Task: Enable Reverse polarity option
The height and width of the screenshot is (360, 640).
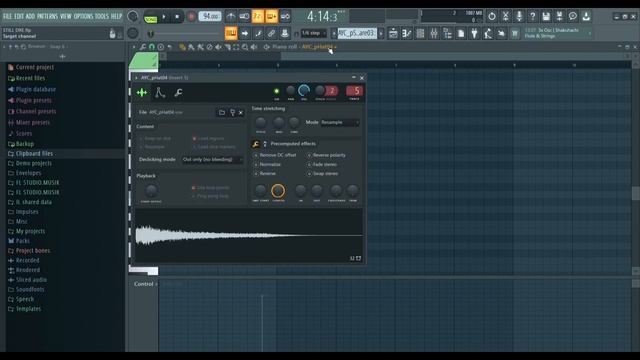Action: [x=309, y=156]
